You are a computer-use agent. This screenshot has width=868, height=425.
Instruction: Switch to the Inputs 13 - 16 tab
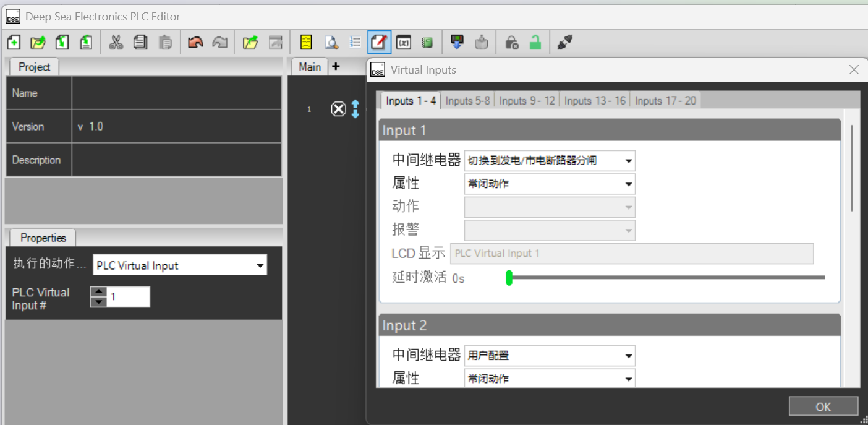[x=595, y=100]
